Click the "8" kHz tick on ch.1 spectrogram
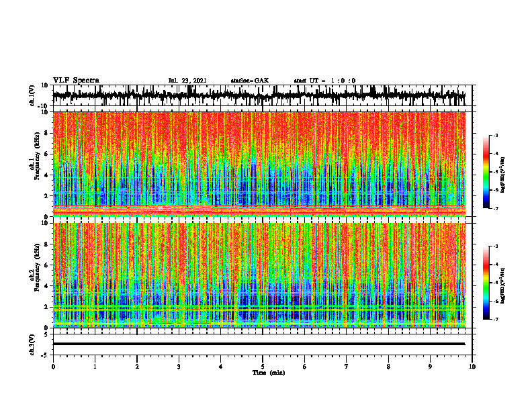532x411 pixels. (47, 133)
